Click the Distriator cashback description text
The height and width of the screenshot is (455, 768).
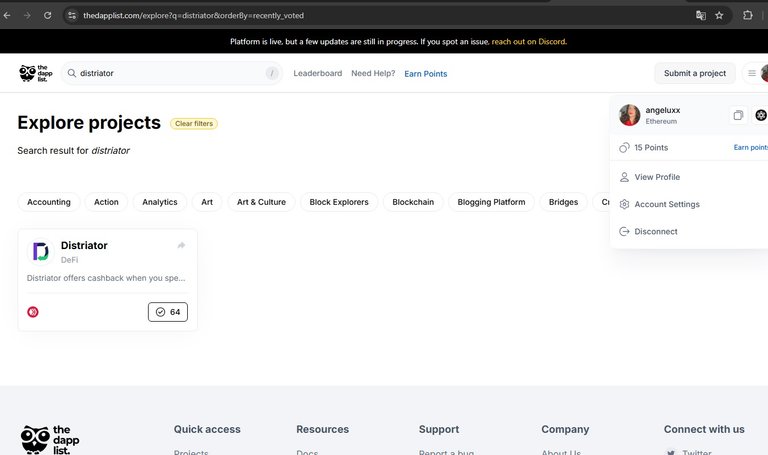pos(106,278)
